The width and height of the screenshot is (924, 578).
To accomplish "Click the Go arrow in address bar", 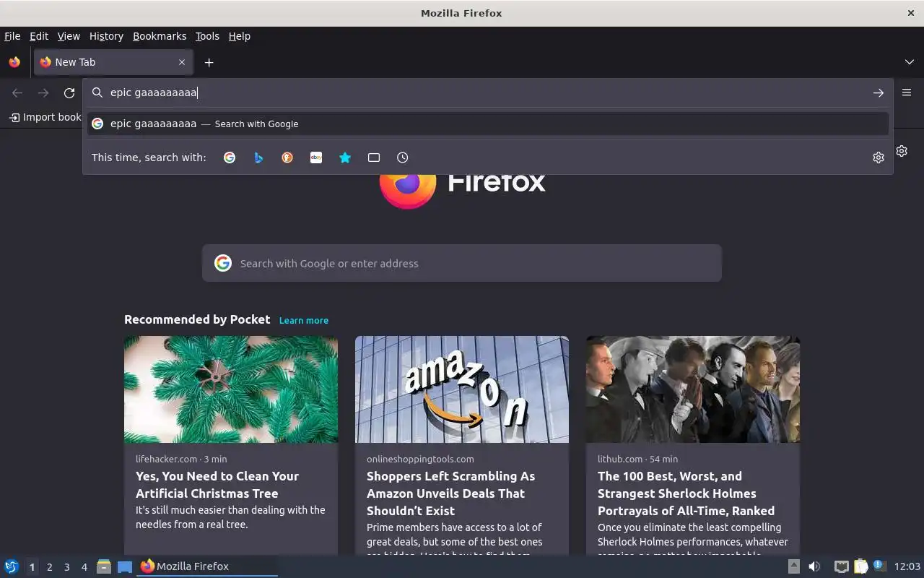I will click(879, 92).
